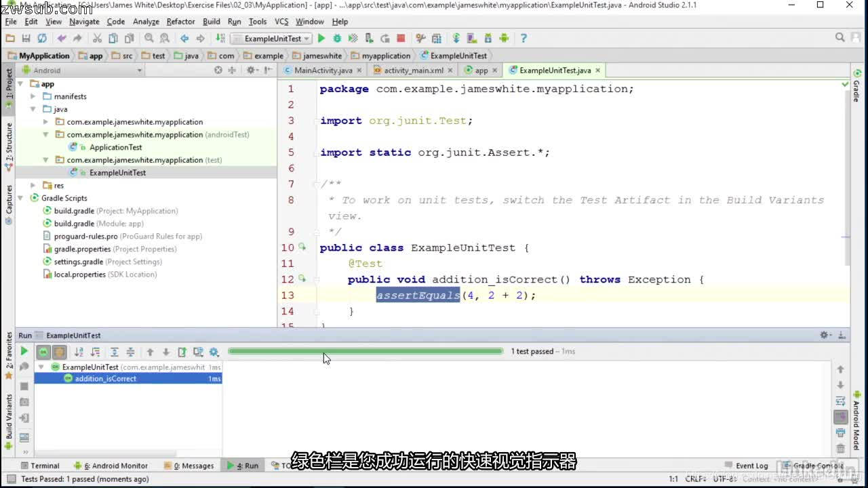
Task: Open the 0: Messages tool window
Action: point(189,466)
